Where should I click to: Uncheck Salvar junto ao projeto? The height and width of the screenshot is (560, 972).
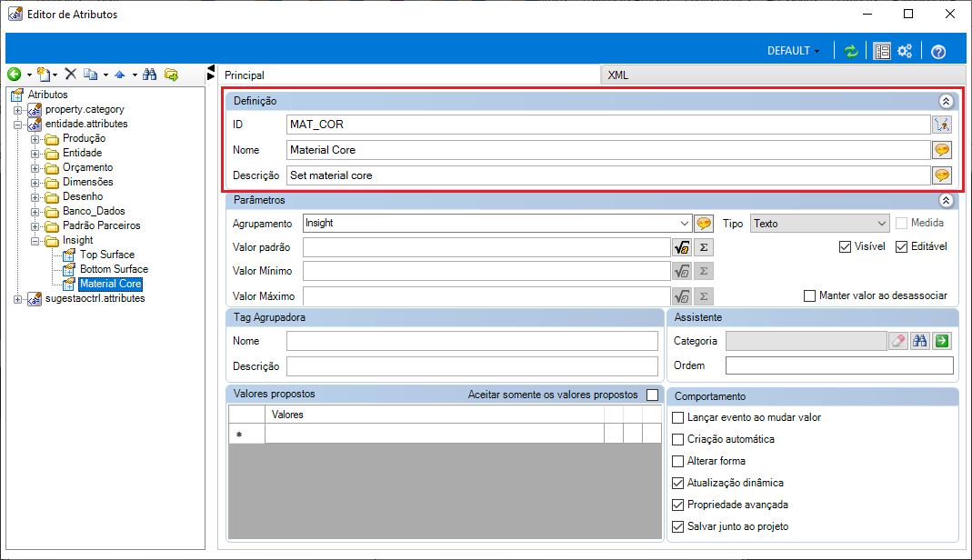point(678,526)
